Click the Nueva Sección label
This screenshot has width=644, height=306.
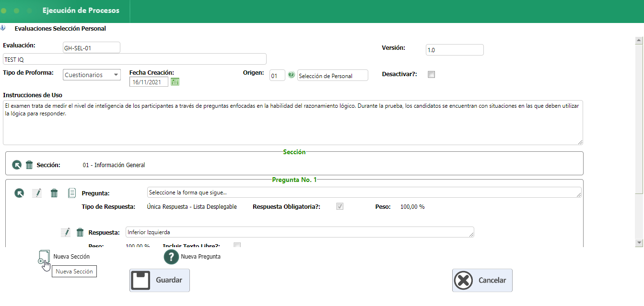pyautogui.click(x=71, y=257)
